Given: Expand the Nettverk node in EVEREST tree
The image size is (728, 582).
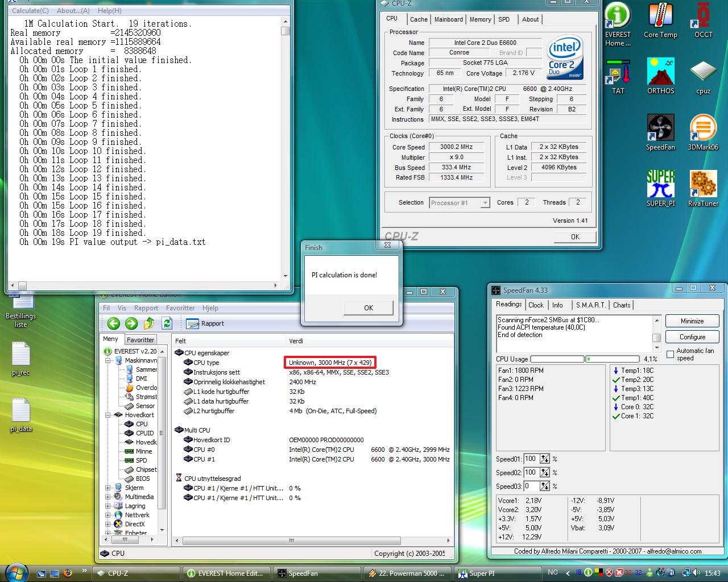Looking at the screenshot, I should [108, 515].
